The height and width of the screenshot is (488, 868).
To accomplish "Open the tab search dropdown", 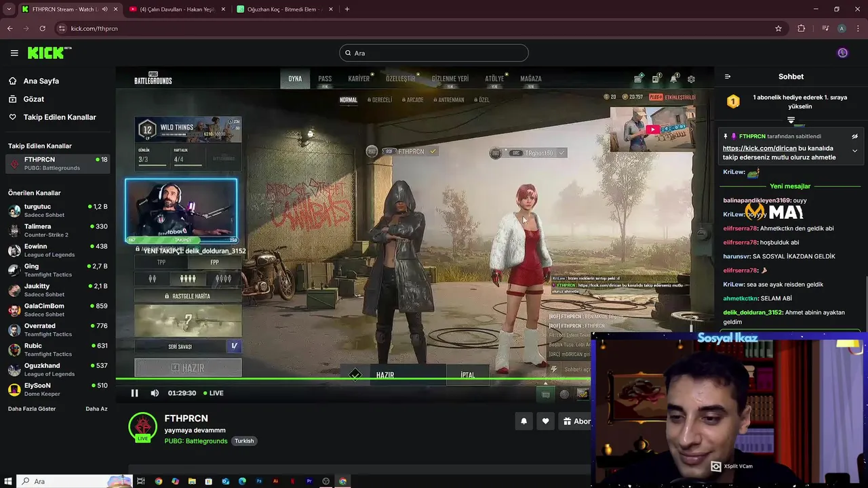I will [x=9, y=9].
